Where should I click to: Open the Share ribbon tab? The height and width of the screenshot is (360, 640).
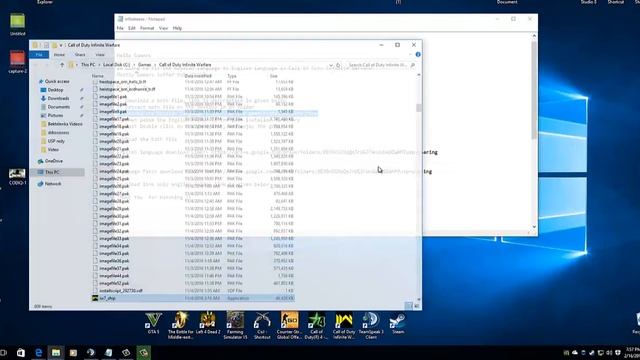click(x=80, y=54)
